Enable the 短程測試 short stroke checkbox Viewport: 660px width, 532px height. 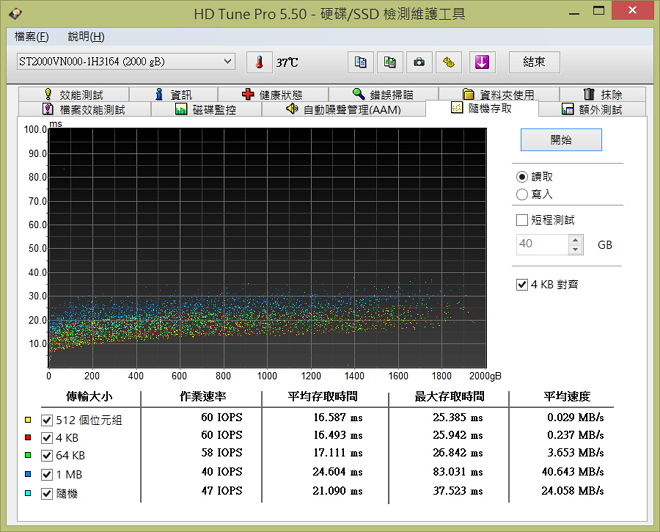coord(522,220)
